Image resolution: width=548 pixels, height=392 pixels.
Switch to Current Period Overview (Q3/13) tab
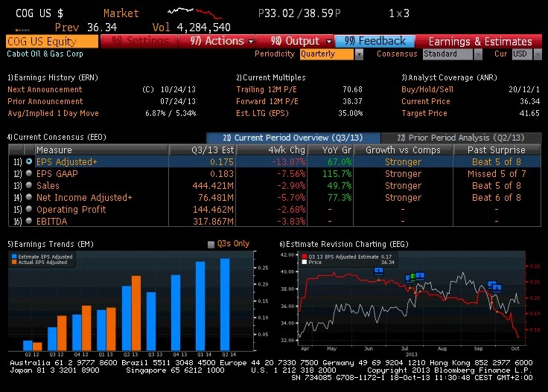point(293,138)
